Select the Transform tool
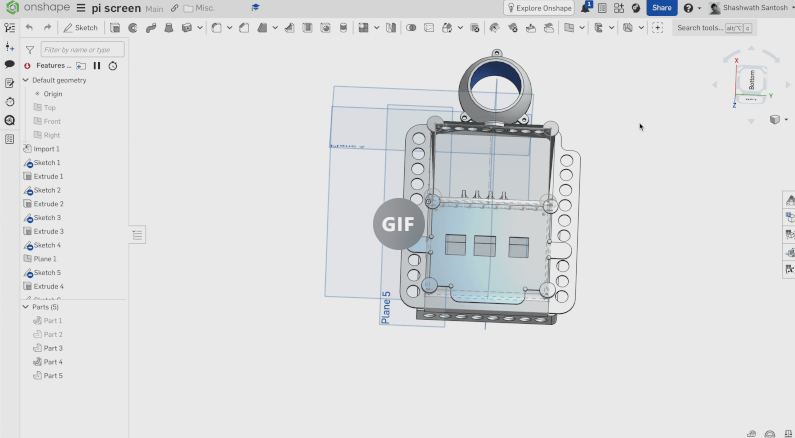The height and width of the screenshot is (438, 795). point(447,28)
